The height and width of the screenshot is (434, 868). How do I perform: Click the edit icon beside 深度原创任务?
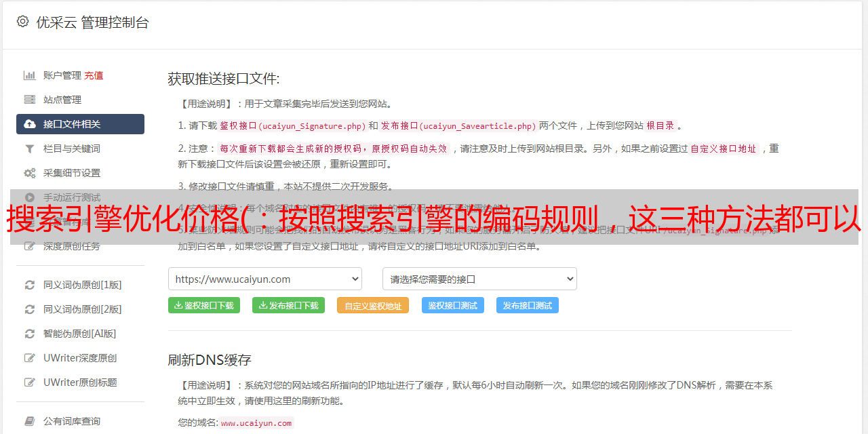(x=30, y=246)
